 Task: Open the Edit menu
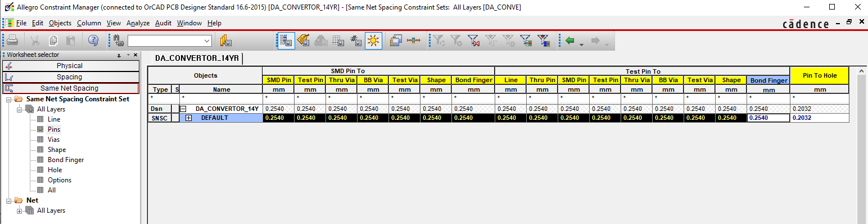coord(38,23)
